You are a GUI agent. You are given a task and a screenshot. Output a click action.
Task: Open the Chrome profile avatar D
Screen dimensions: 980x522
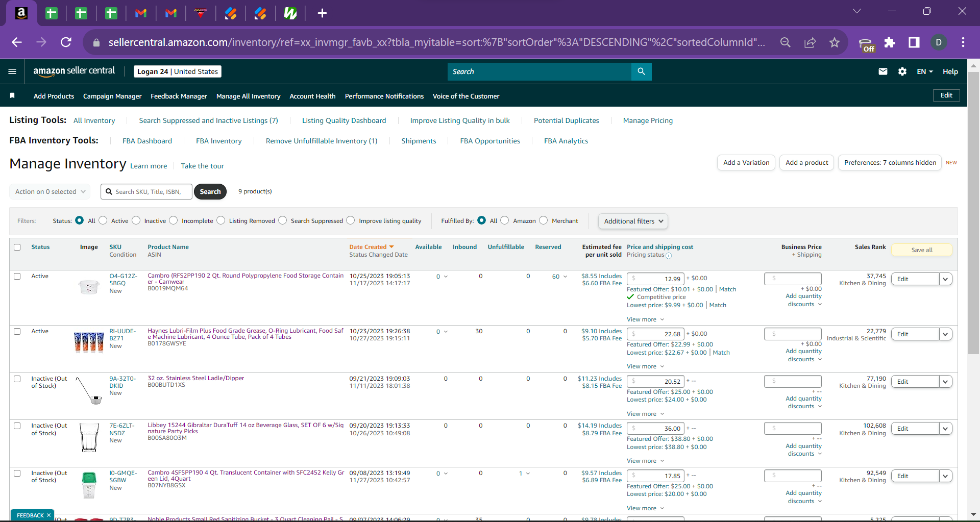click(x=939, y=42)
